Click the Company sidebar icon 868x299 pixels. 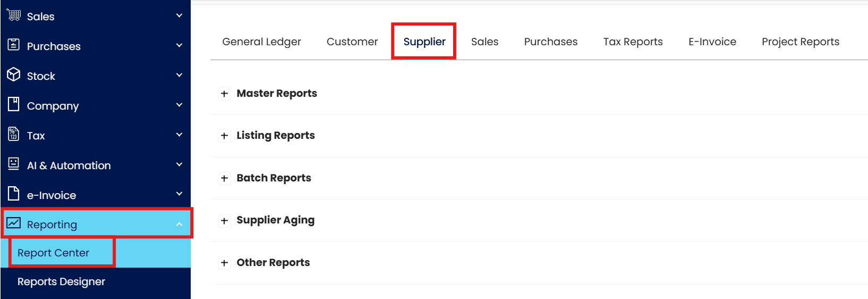14,104
